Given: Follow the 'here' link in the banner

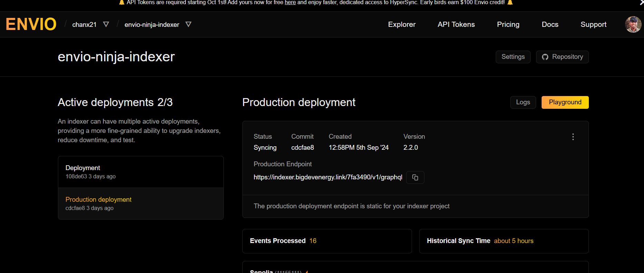Looking at the screenshot, I should click(290, 2).
